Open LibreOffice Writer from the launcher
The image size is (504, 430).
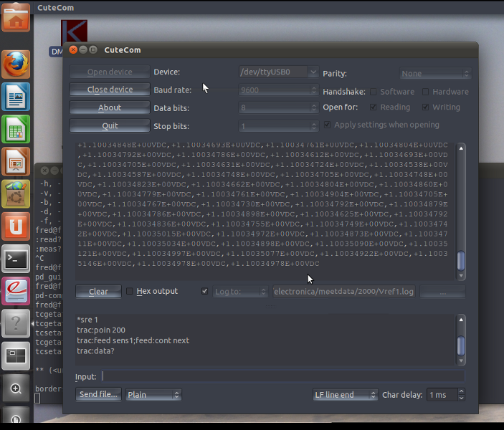(x=16, y=97)
